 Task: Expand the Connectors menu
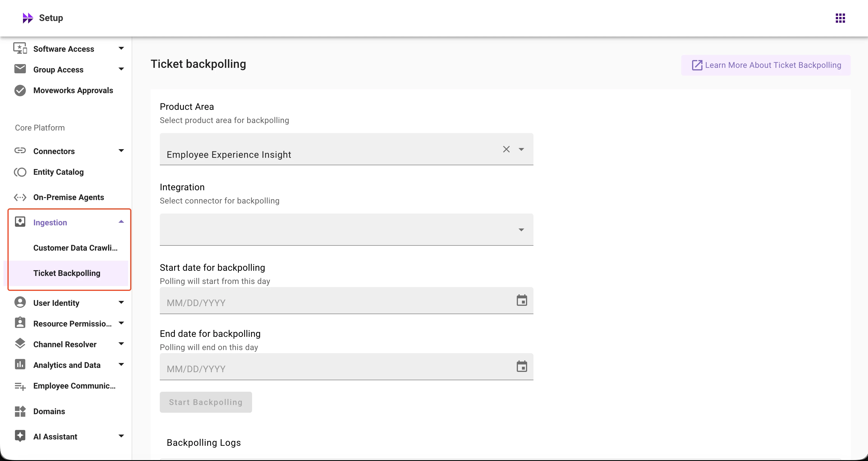(121, 151)
